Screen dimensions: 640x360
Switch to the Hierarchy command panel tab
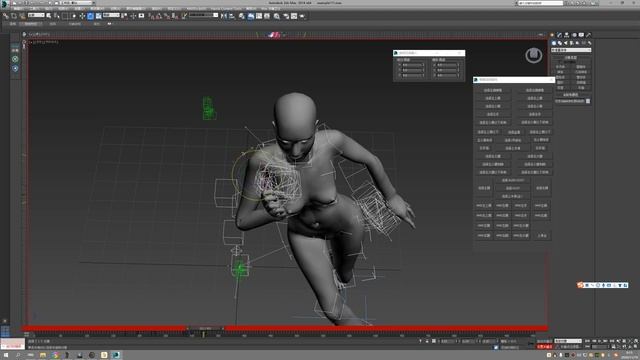(x=567, y=35)
